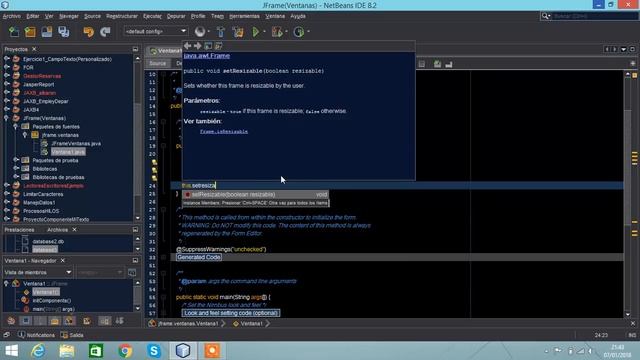This screenshot has height=360, width=640.
Task: Expand Look and feel setting code fold
Action: (x=231, y=313)
